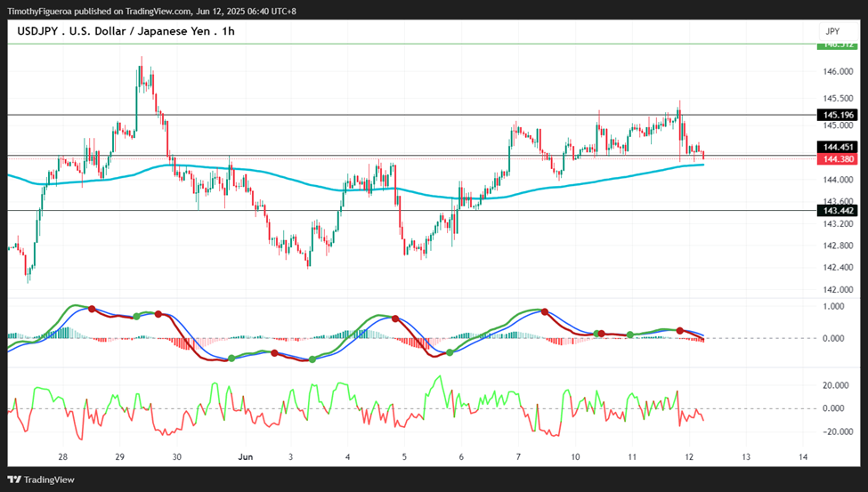Click the 146.000 price axis label
The height and width of the screenshot is (492, 868).
[x=838, y=71]
